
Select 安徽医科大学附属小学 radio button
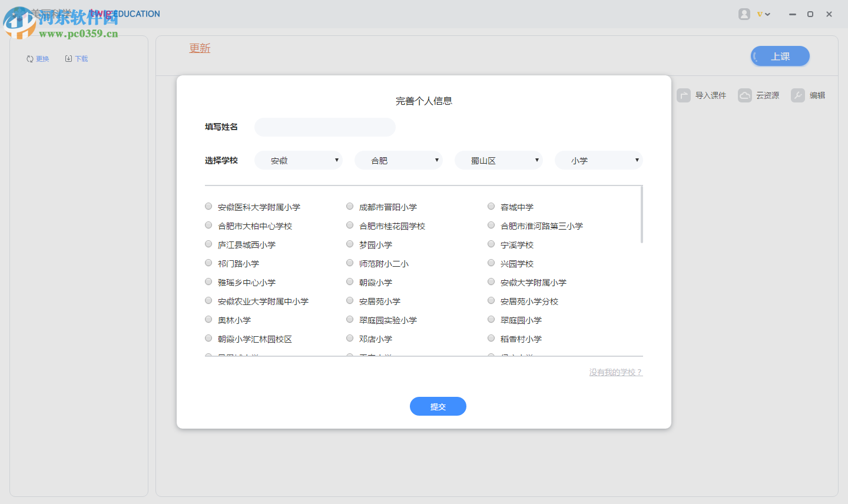click(x=208, y=206)
